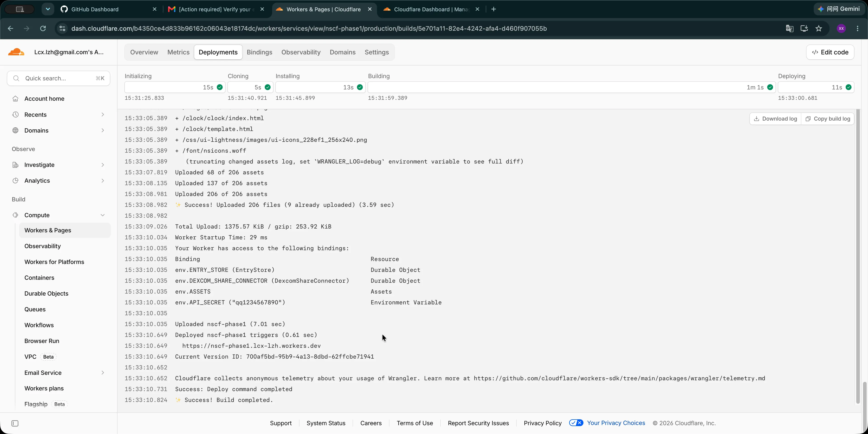Click the install app icon in address bar
868x434 pixels.
click(x=804, y=29)
